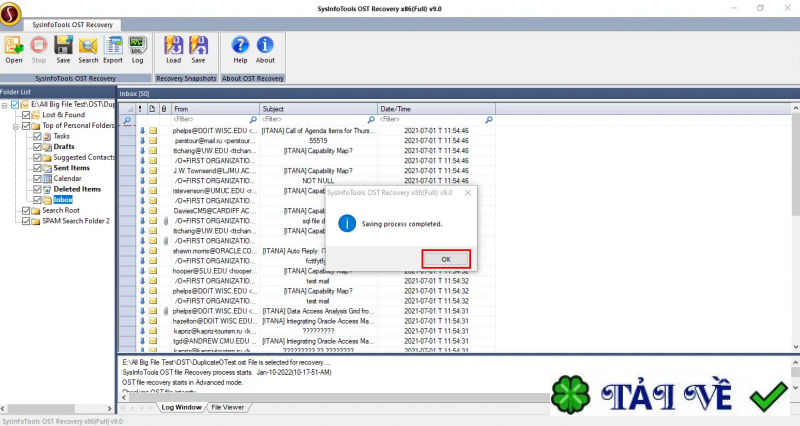Select ITANA Call of Agenda Items email
The image size is (800, 426).
click(307, 131)
